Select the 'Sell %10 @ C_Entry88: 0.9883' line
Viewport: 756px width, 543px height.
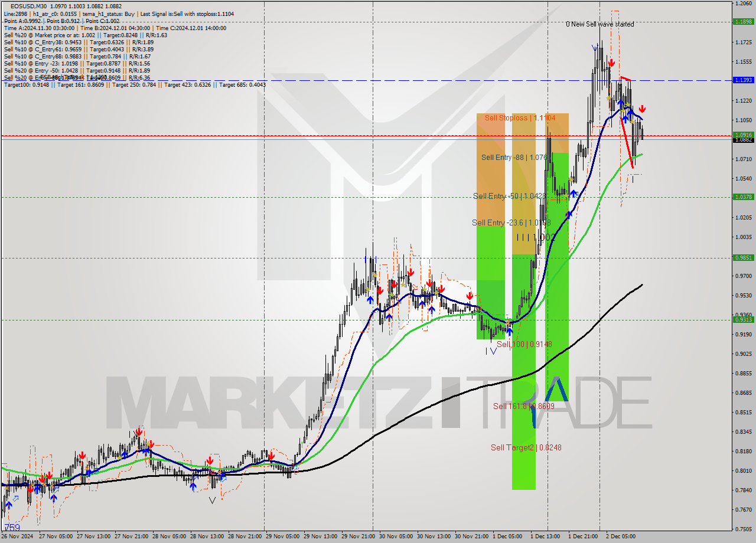[77, 56]
